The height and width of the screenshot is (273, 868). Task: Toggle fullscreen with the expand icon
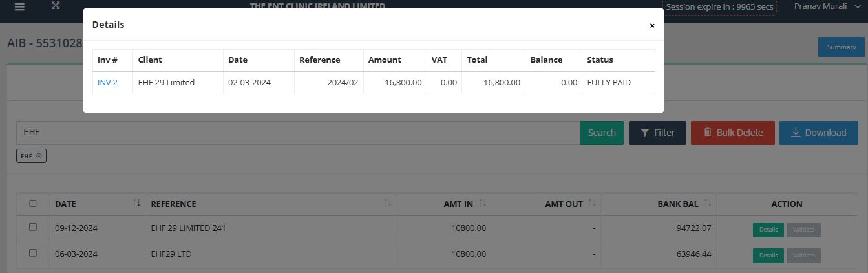tap(56, 6)
